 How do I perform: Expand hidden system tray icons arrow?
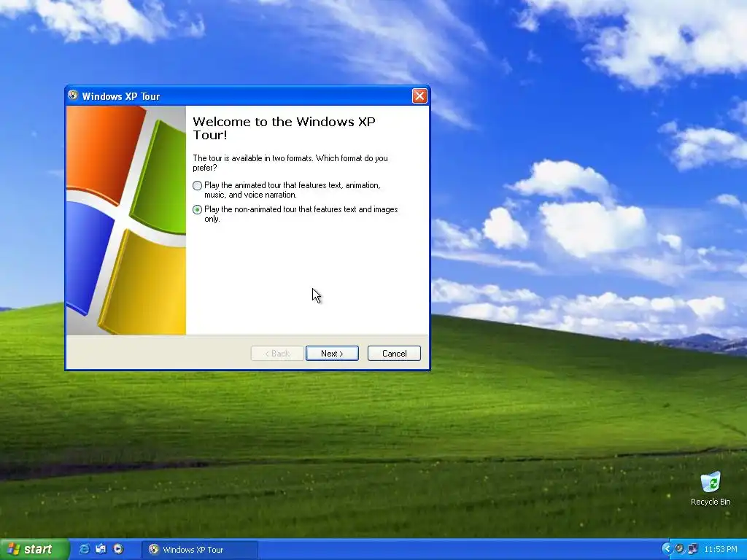pyautogui.click(x=667, y=549)
